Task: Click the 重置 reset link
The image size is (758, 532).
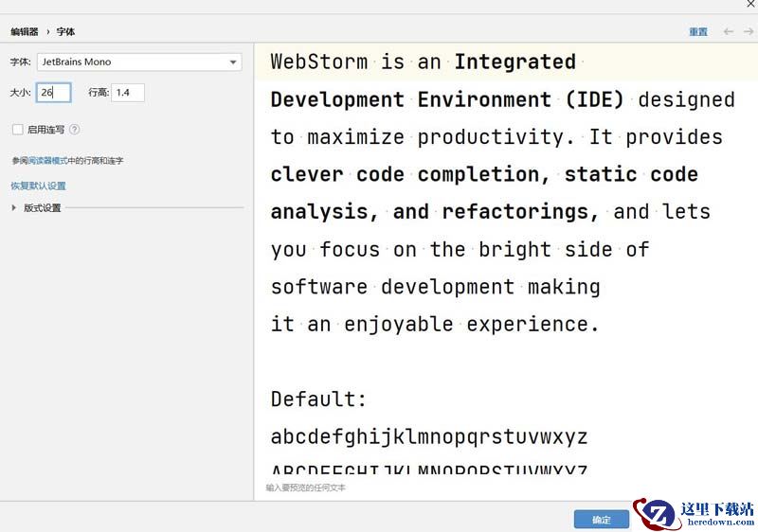Action: point(698,32)
